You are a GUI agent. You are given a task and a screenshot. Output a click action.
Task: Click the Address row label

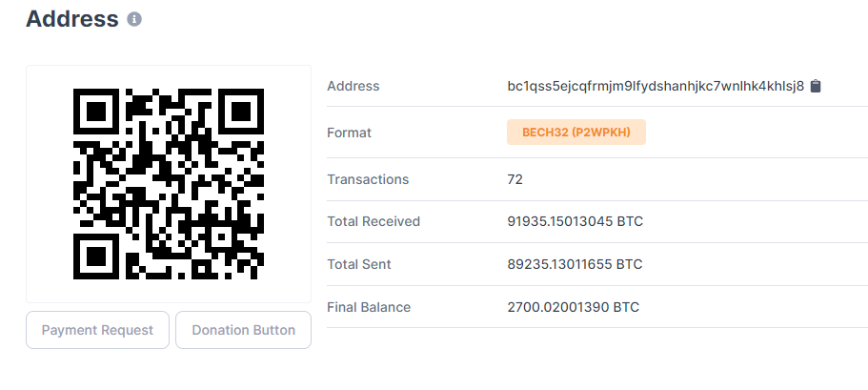point(353,86)
